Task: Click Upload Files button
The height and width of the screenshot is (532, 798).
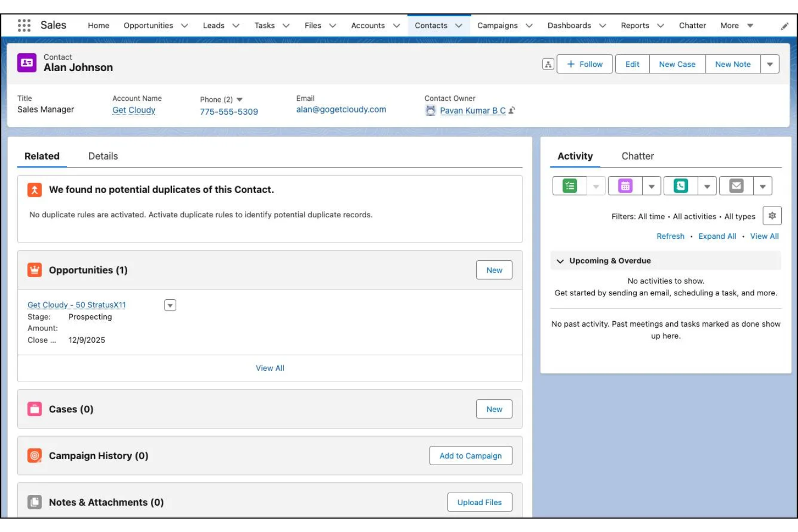Action: pos(479,502)
